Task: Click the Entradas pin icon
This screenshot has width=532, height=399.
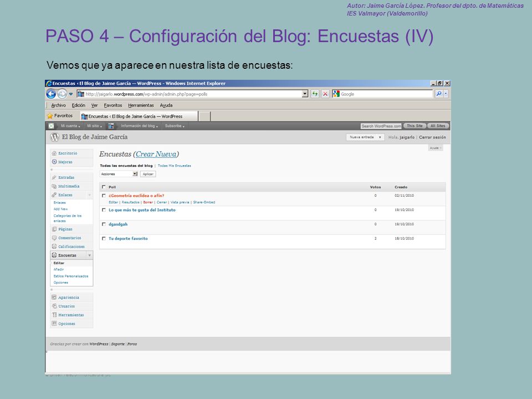Action: point(54,177)
